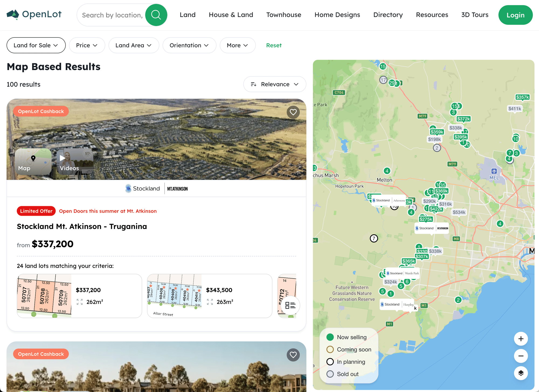Viewport: 539px width, 392px height.
Task: Open 3D Tours in the navigation
Action: click(475, 15)
